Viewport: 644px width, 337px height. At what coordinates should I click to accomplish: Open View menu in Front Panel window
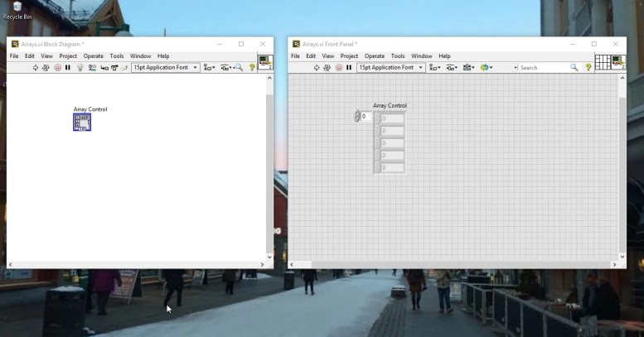[x=327, y=55]
